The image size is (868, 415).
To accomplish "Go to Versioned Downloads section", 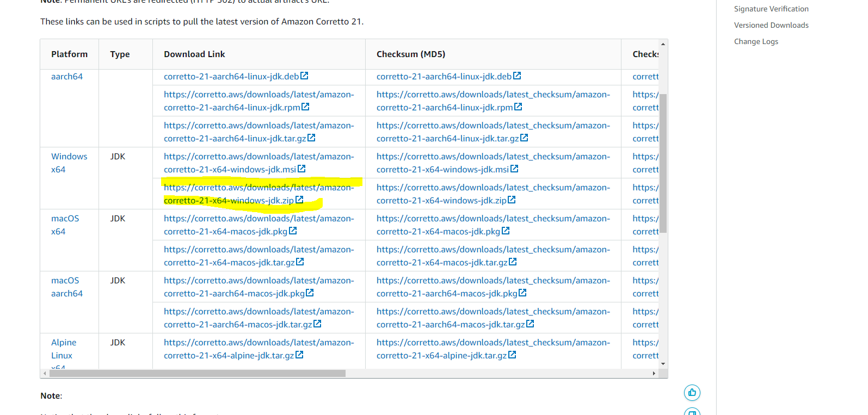I will (771, 25).
